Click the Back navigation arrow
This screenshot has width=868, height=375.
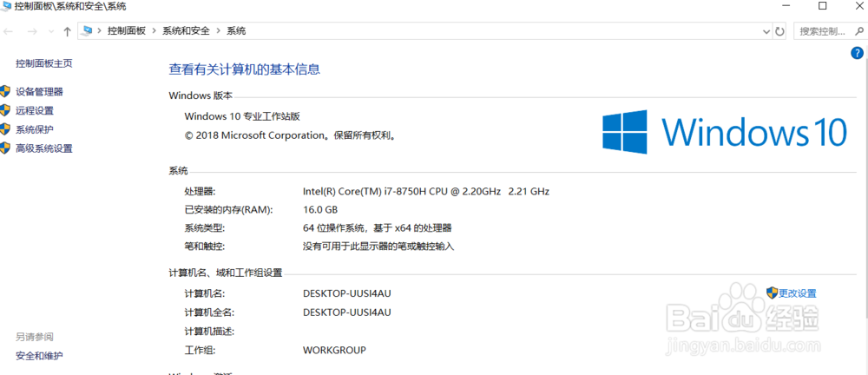[9, 31]
